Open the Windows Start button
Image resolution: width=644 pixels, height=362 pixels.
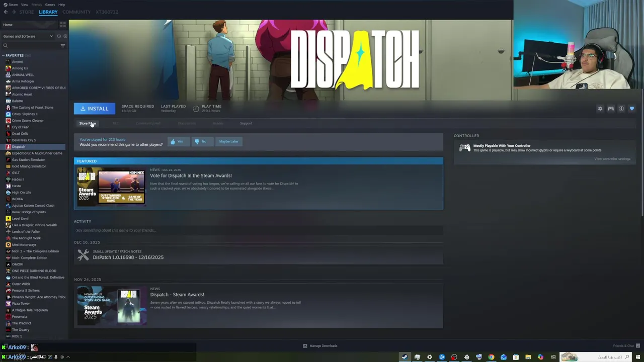(x=638, y=357)
